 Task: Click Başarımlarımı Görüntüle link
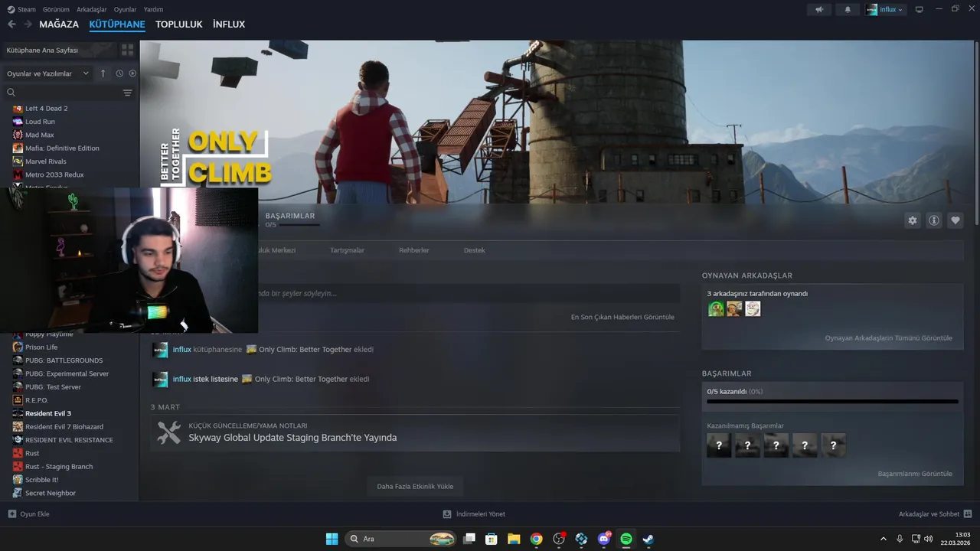point(915,474)
